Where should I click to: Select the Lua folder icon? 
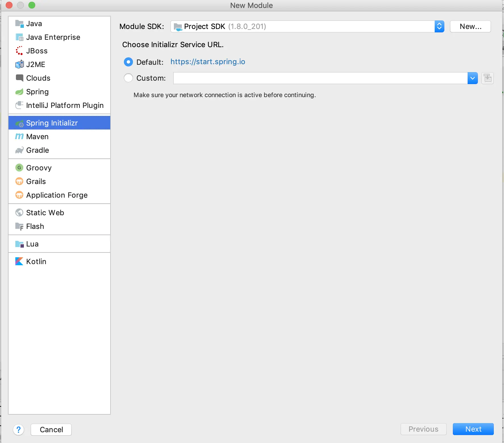click(19, 244)
